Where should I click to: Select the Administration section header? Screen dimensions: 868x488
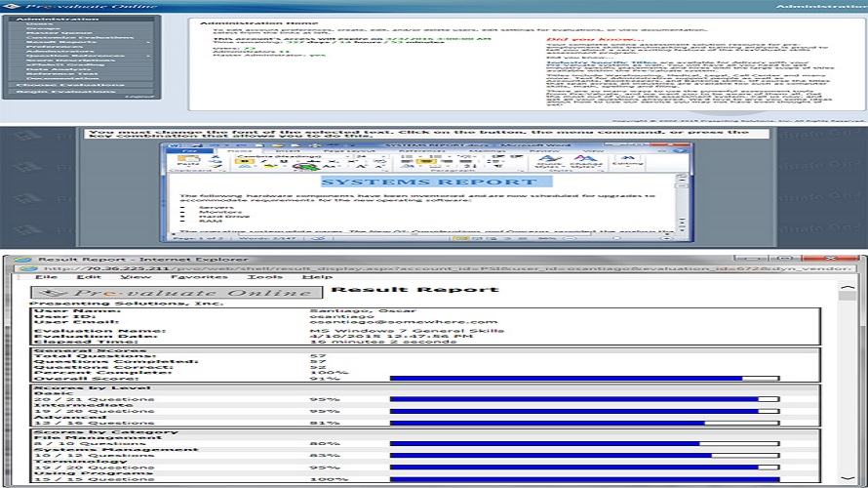tap(81, 19)
